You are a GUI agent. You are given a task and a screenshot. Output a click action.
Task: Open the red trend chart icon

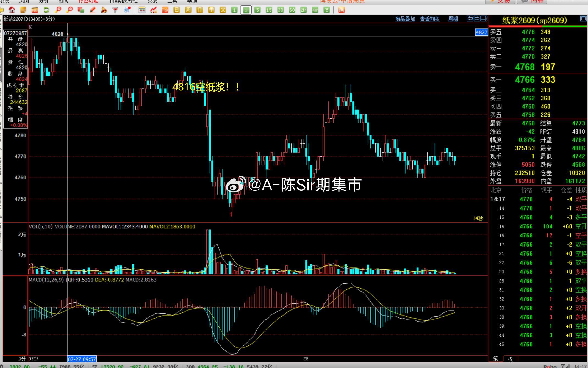(x=154, y=10)
